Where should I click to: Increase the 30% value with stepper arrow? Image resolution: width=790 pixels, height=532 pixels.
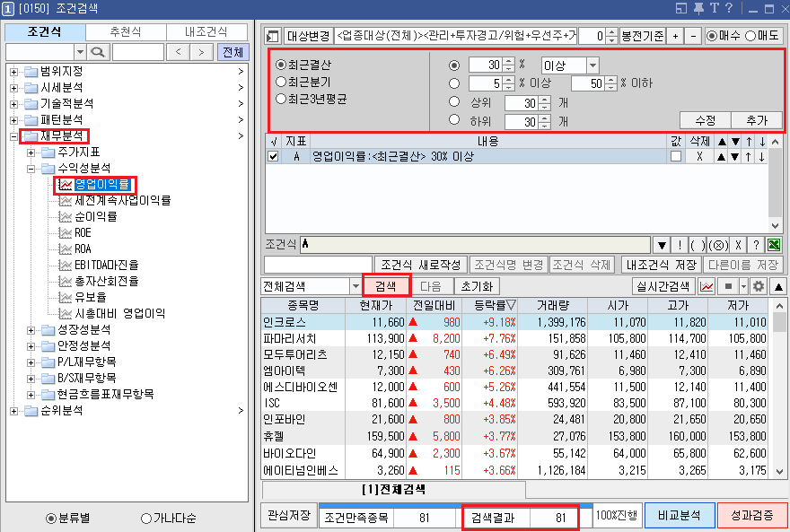click(506, 61)
